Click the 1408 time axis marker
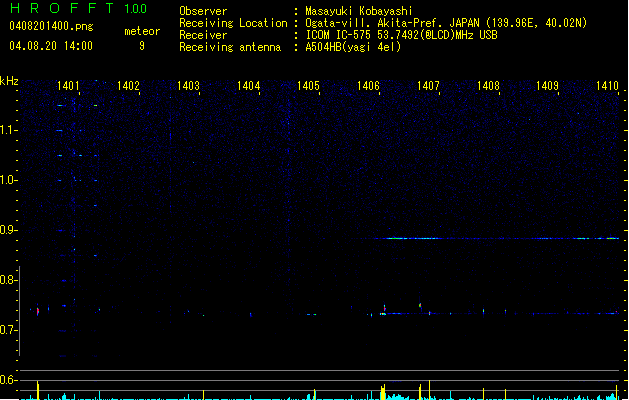629x400 pixels. tap(488, 86)
